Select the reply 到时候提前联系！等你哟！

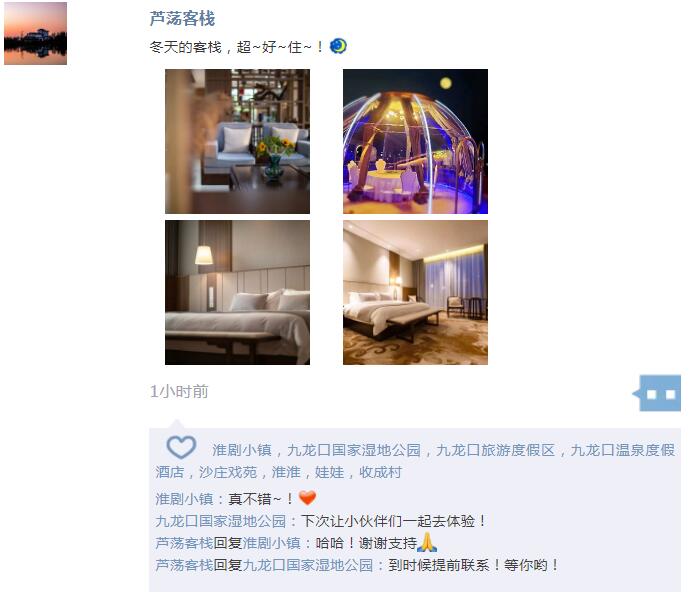[474, 565]
